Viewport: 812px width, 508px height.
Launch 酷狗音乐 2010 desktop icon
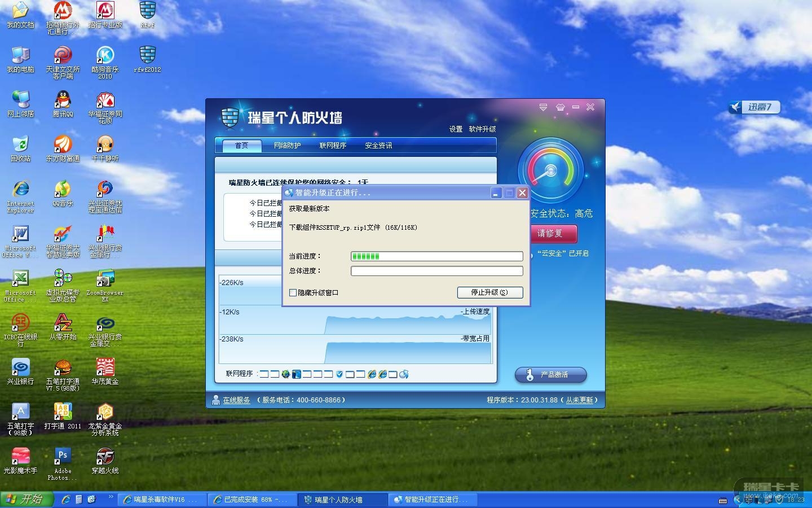click(105, 63)
